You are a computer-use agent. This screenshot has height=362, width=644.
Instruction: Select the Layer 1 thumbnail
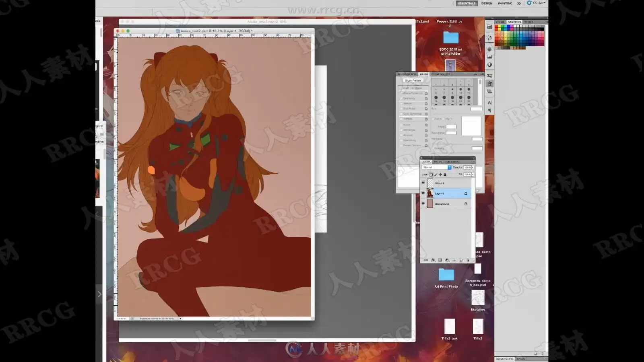430,193
